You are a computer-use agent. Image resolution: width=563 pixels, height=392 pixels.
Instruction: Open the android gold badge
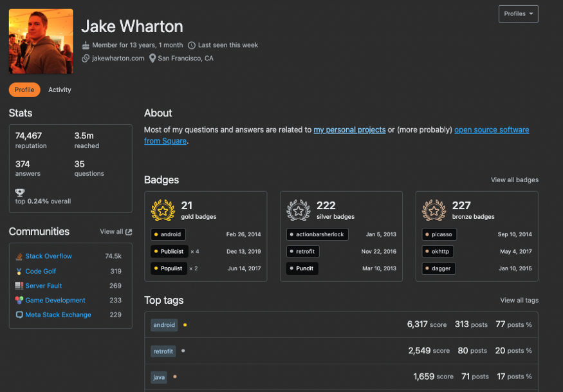pyautogui.click(x=168, y=234)
